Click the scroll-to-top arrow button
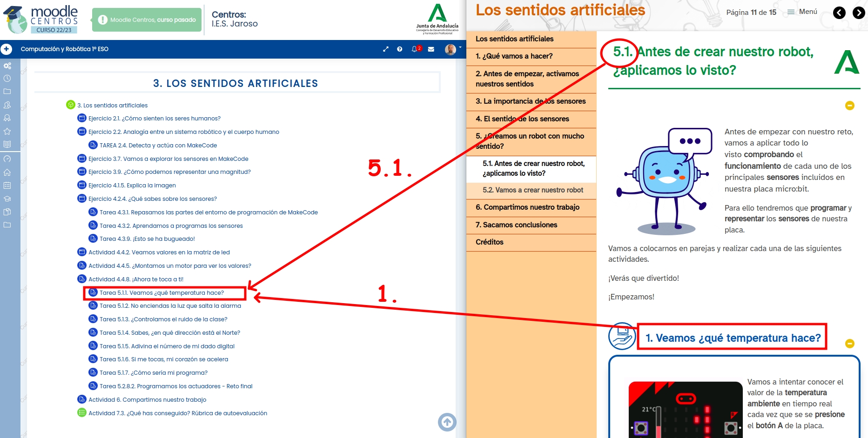 point(447,422)
